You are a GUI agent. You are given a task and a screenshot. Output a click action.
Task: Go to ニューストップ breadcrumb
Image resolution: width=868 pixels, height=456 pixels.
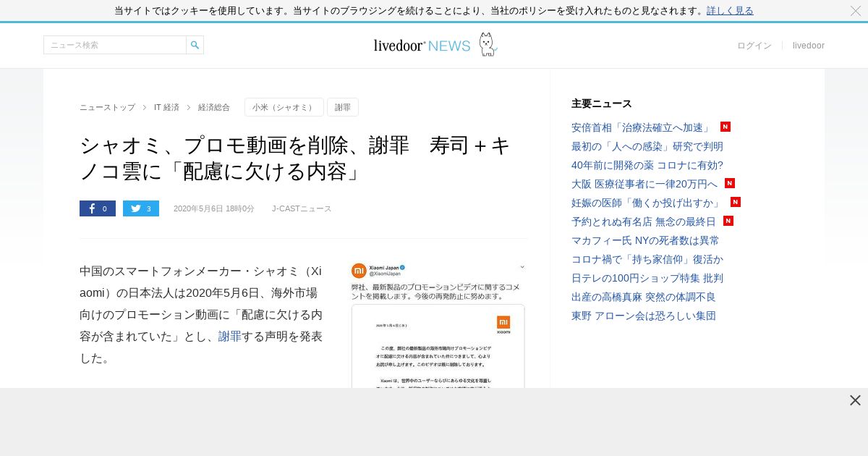[107, 107]
